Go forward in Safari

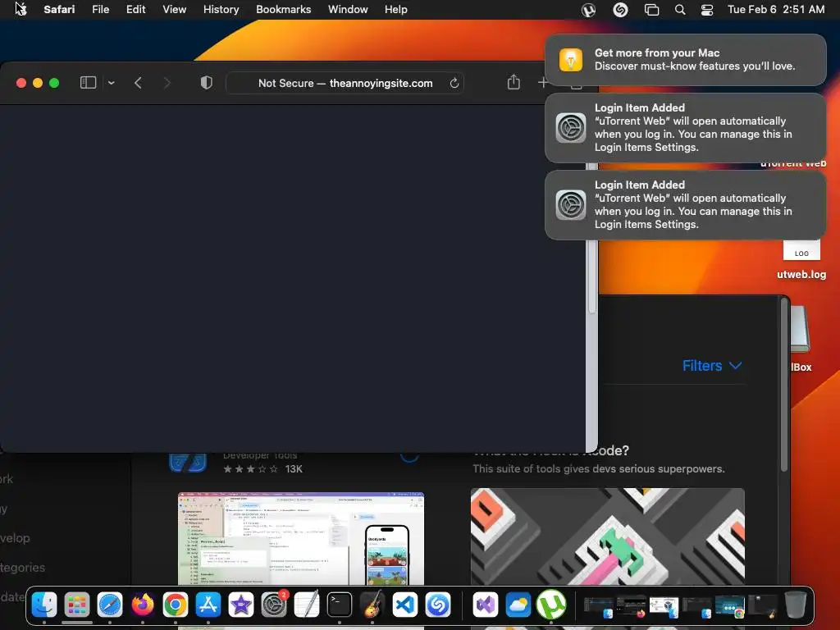coord(167,83)
